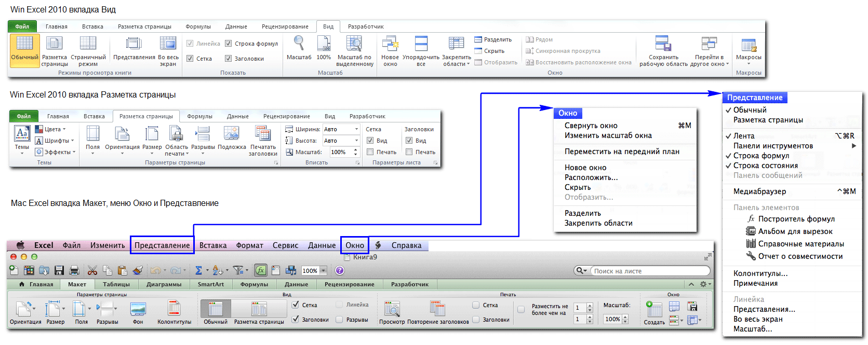The width and height of the screenshot is (868, 345).
Task: Click the Paste clipboard icon in Mac toolbar
Action: tap(122, 270)
